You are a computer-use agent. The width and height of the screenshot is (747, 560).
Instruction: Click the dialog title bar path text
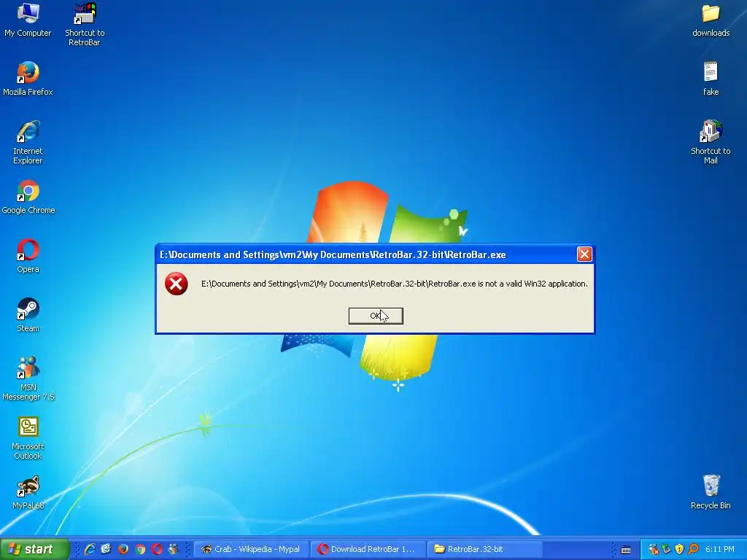coord(333,254)
